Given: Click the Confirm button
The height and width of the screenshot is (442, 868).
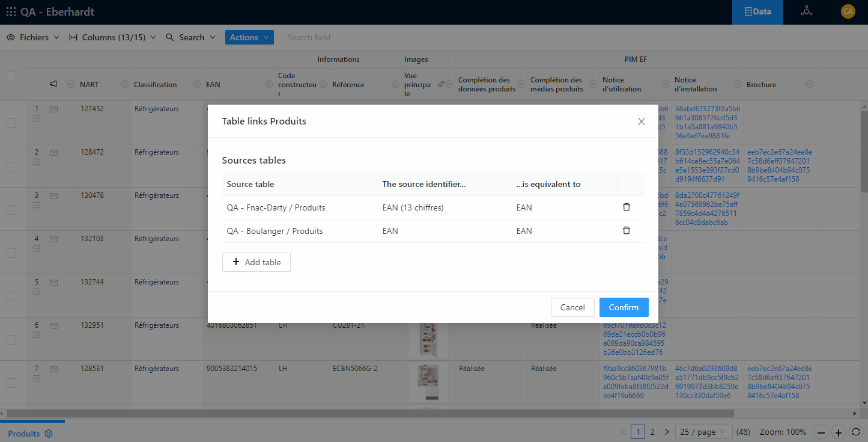Looking at the screenshot, I should point(624,307).
